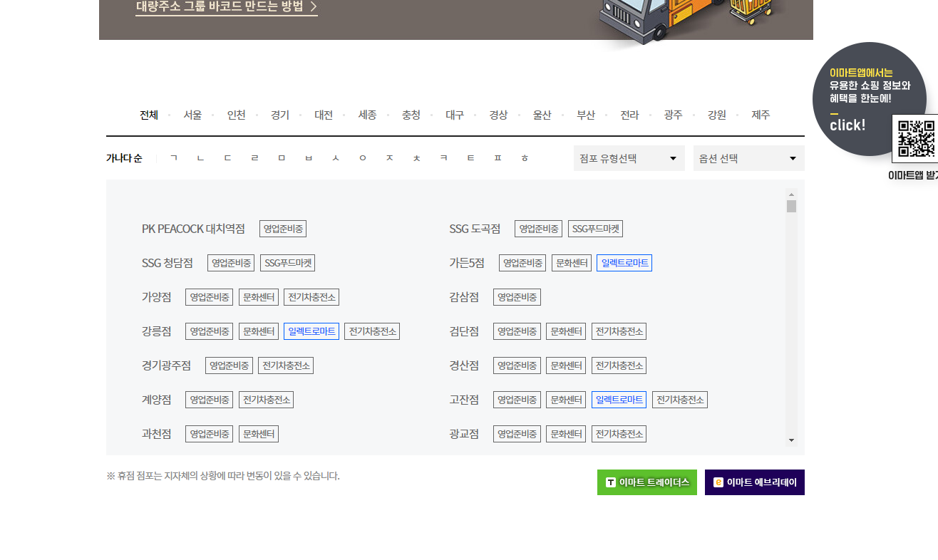Screen dimensions: 938x560
Task: Select the 세종 region tab
Action: (367, 115)
